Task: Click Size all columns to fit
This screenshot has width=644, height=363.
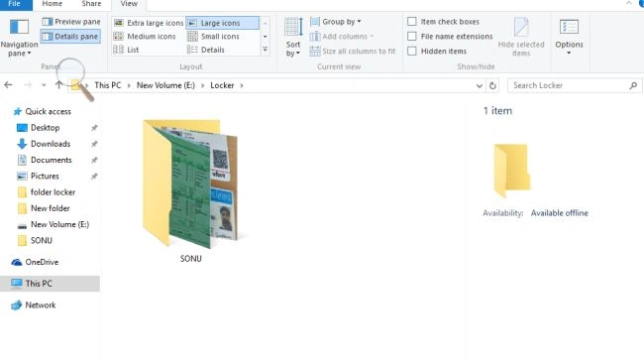Action: coord(353,51)
